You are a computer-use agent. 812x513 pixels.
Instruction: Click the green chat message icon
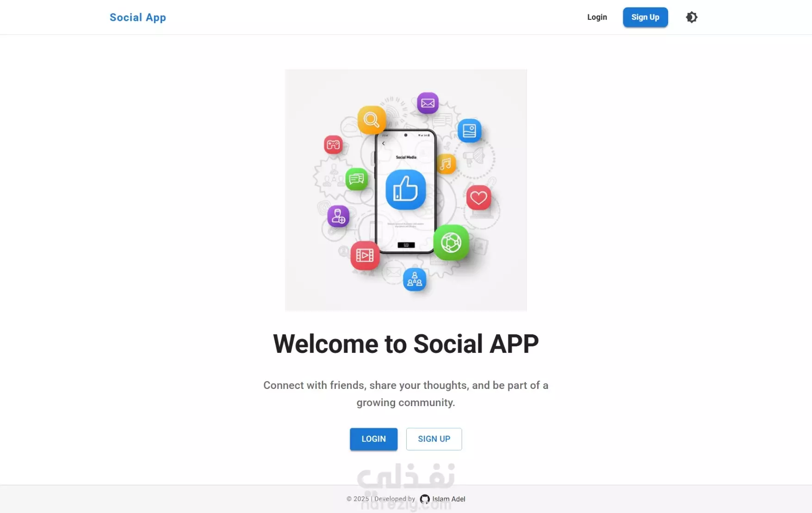coord(356,179)
